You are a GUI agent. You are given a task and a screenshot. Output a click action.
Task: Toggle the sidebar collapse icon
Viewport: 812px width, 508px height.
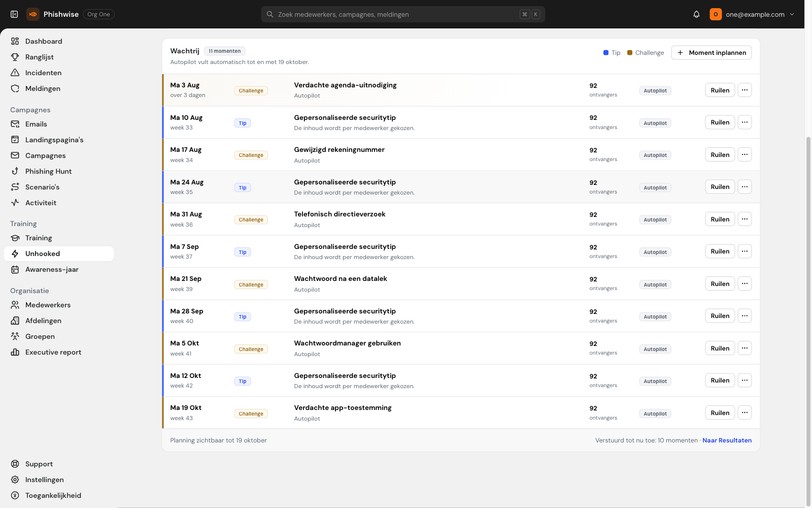[14, 14]
